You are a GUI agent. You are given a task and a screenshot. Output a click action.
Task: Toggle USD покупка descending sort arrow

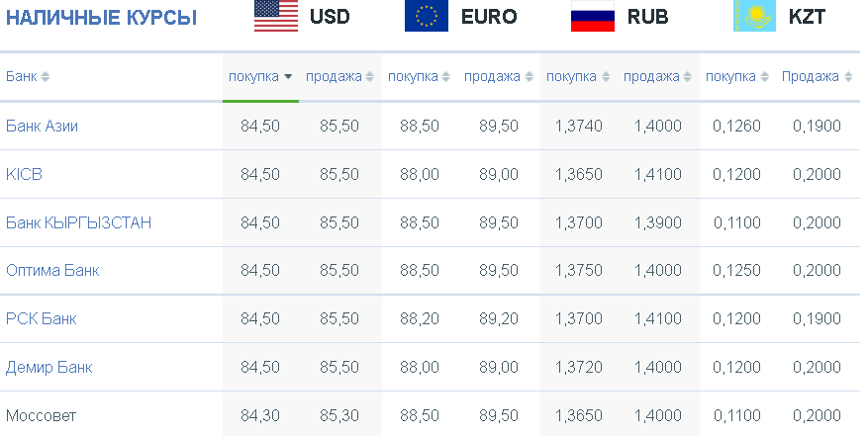[288, 77]
